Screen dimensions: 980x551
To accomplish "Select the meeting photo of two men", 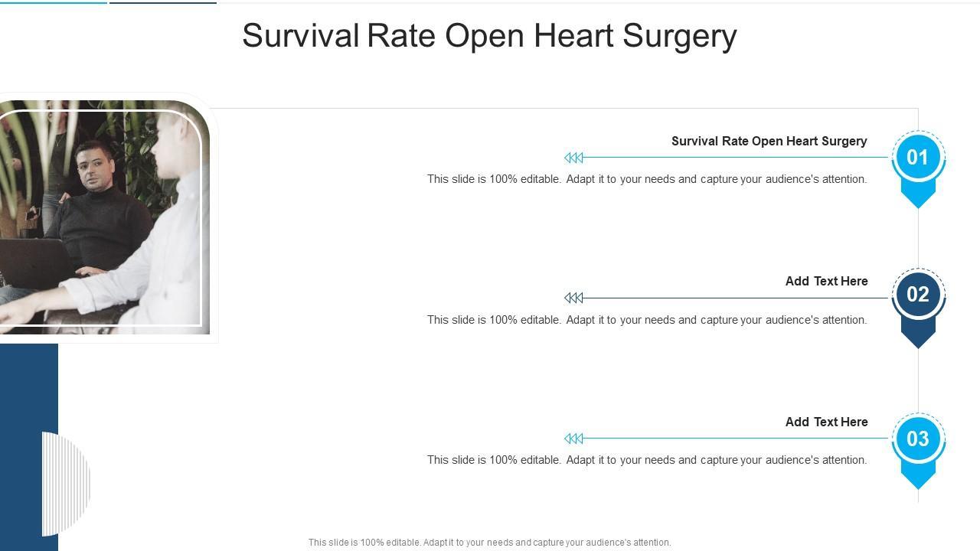I will 103,218.
